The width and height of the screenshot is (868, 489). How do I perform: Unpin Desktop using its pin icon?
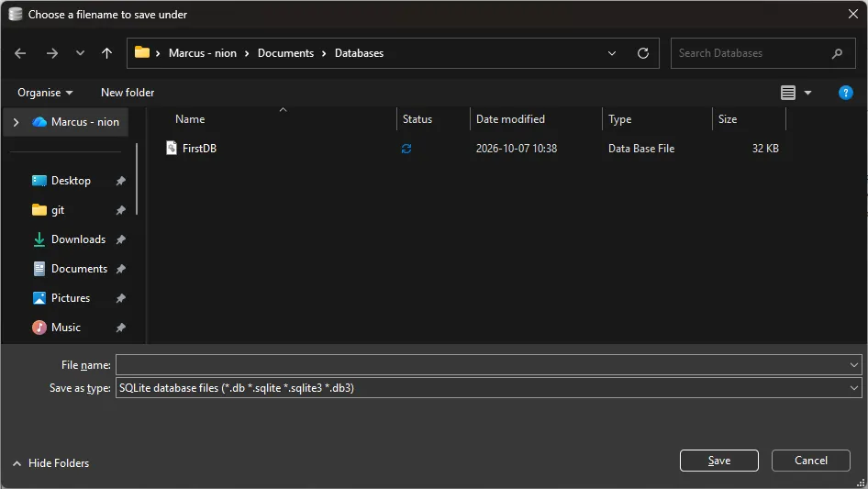[121, 181]
